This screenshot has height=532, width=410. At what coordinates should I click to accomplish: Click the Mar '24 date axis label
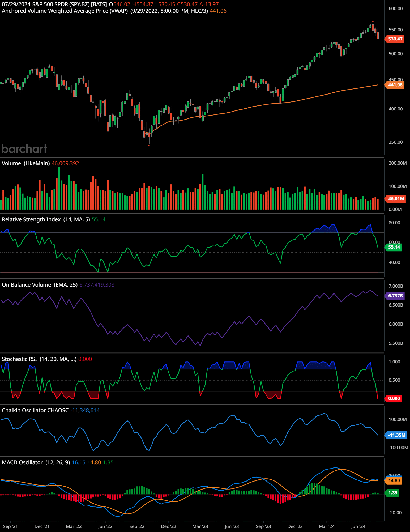coord(327,526)
